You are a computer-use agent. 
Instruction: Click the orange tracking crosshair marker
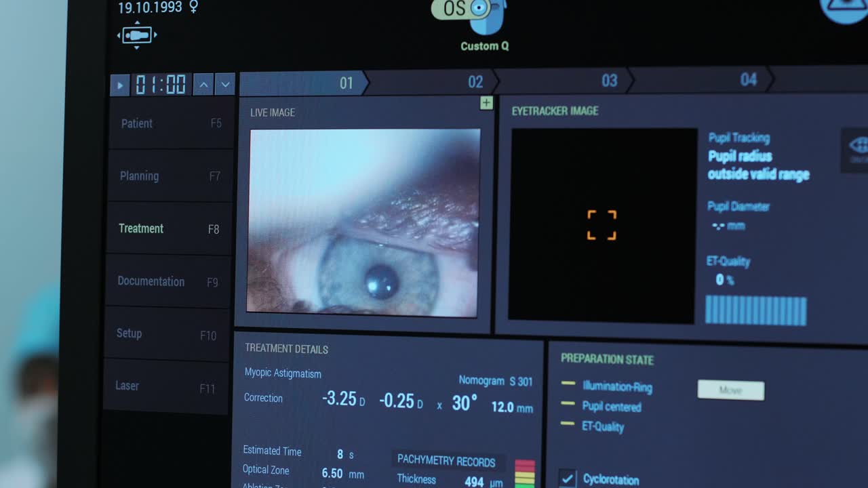[x=601, y=224]
